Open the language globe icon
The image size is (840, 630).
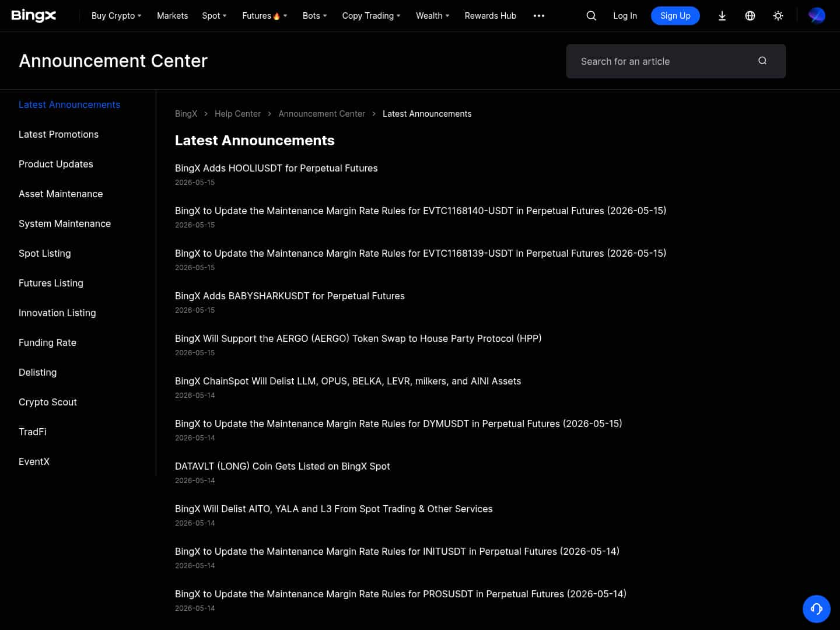click(x=750, y=16)
